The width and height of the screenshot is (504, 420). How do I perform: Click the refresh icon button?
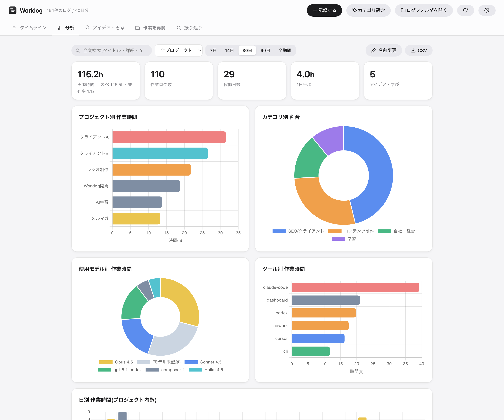pos(465,10)
